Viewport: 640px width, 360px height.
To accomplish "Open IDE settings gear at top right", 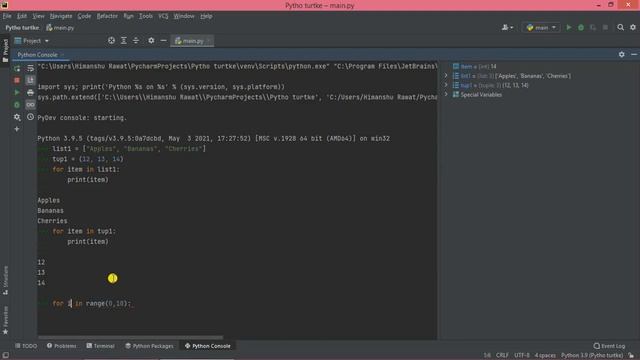I will [x=633, y=27].
